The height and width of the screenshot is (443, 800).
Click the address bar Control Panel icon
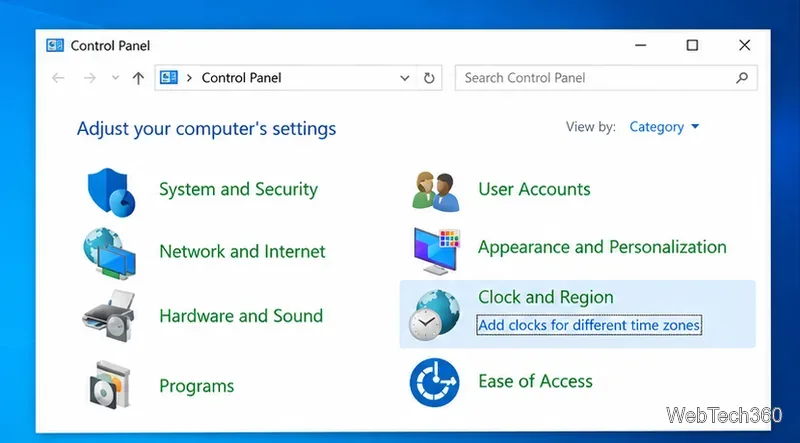[168, 78]
